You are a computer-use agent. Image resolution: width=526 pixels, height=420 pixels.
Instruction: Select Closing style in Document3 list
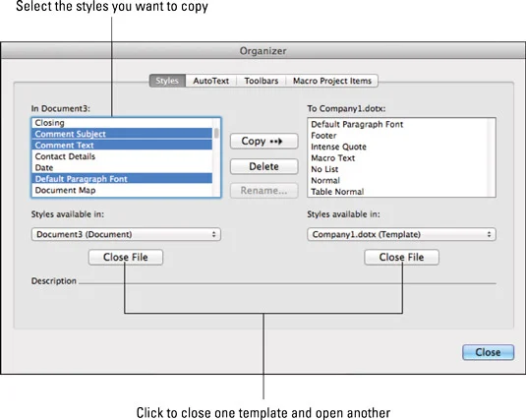point(122,123)
